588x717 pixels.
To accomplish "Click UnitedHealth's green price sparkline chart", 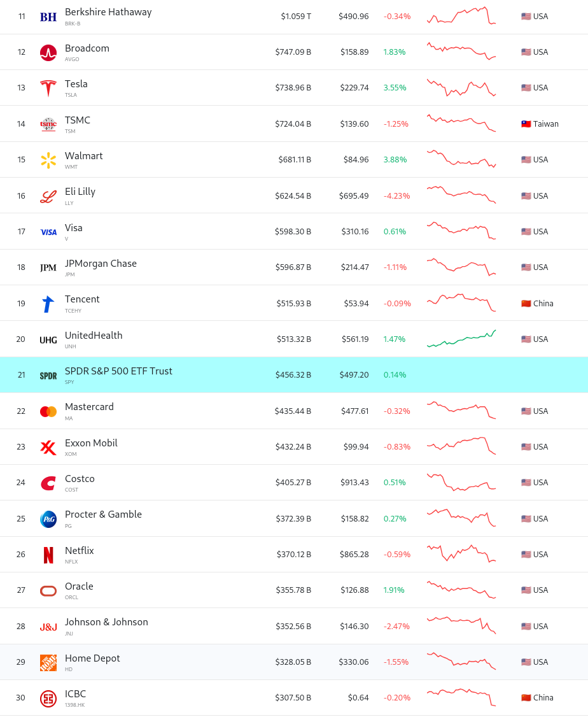I will [x=461, y=338].
